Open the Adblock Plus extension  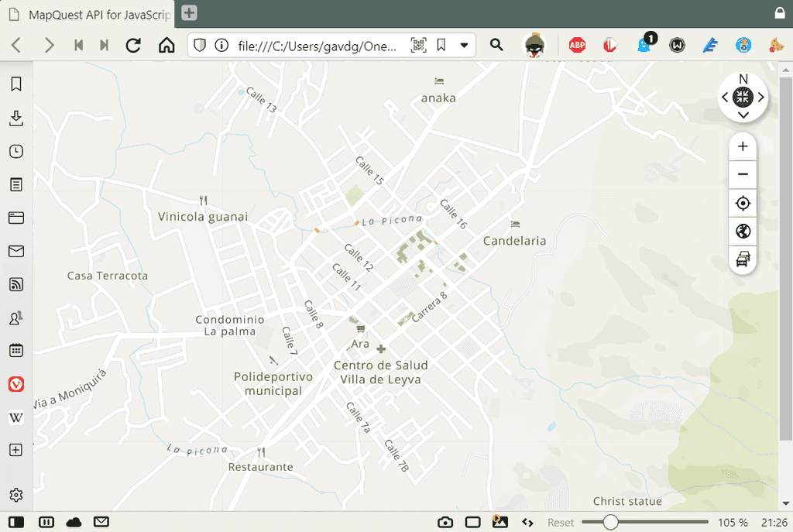tap(577, 45)
